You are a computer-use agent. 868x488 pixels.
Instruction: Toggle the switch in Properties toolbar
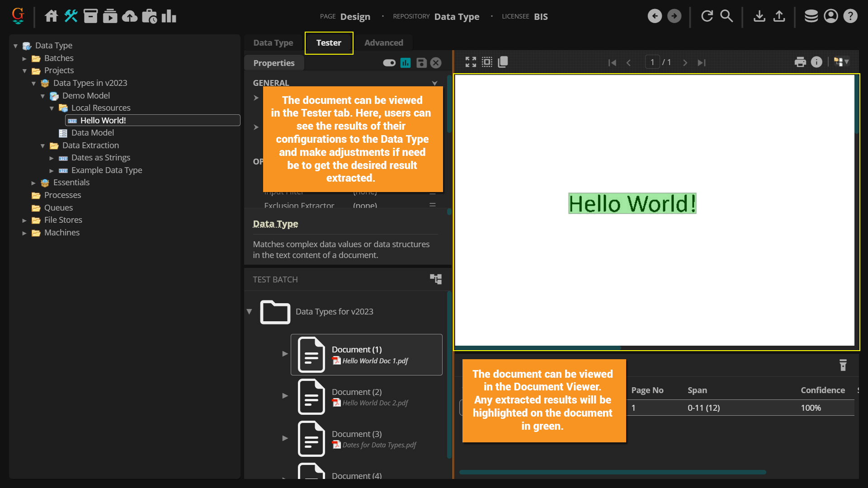389,63
